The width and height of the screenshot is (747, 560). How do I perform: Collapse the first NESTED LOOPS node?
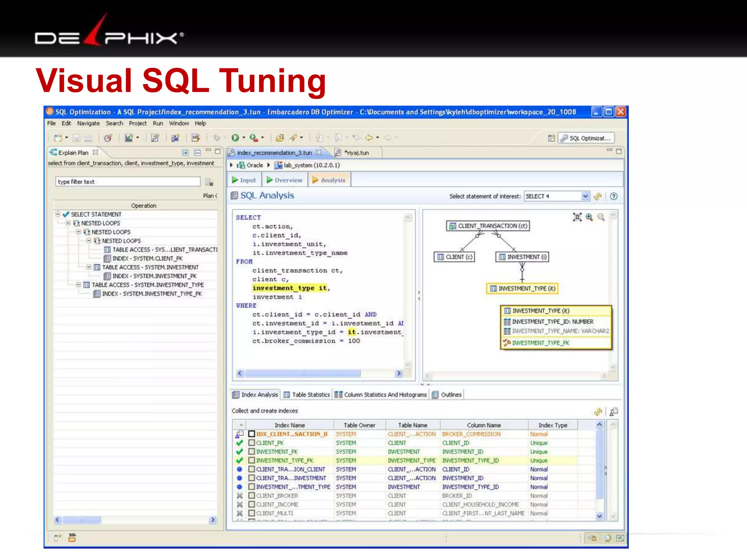point(68,223)
